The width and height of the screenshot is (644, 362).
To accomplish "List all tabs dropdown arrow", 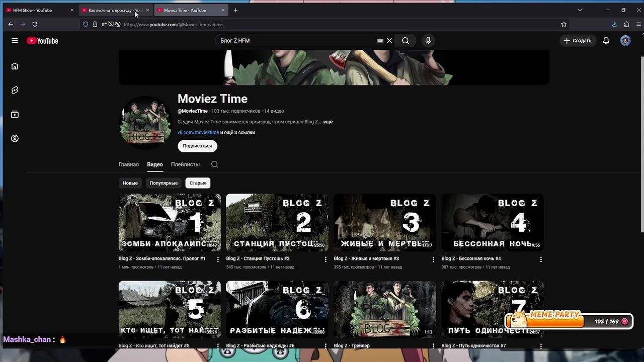I will pyautogui.click(x=580, y=10).
